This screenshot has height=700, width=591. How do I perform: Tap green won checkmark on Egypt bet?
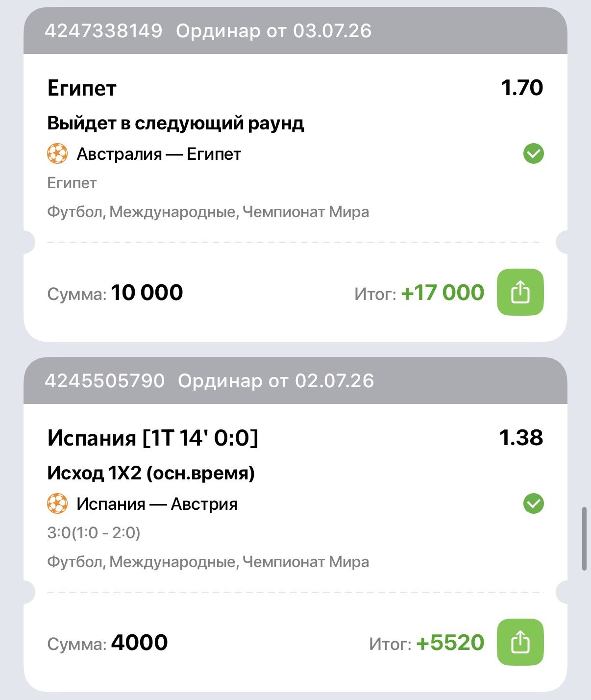(533, 154)
